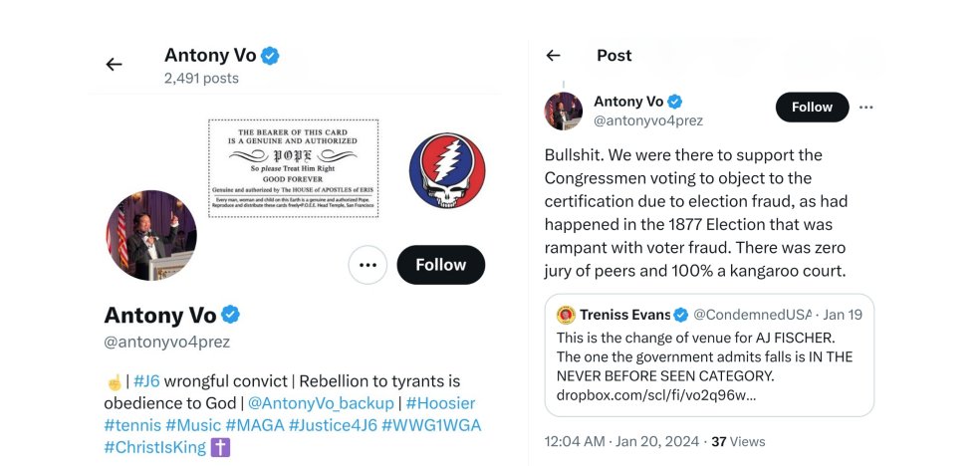Click the back arrow on the profile page
Image resolution: width=980 pixels, height=466 pixels.
click(x=114, y=65)
